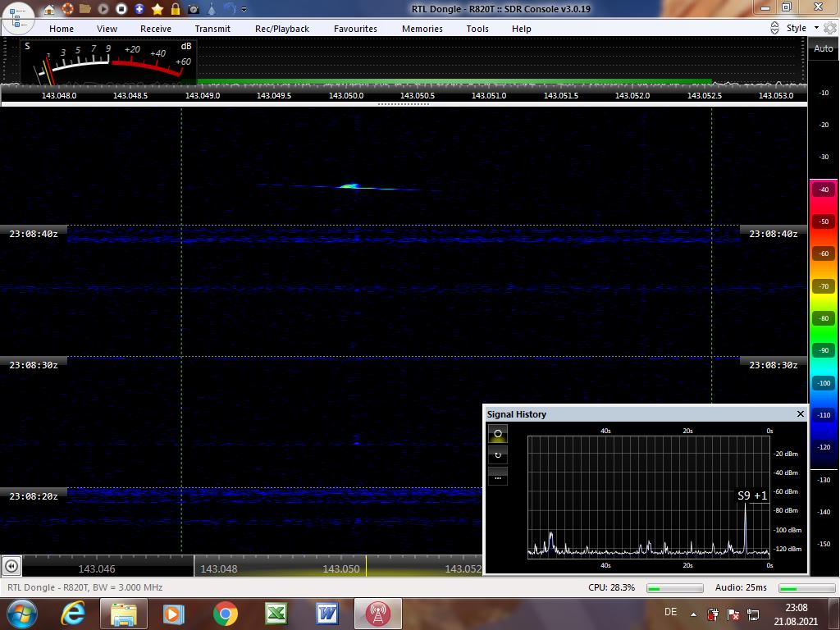Click the left 23:08:30z timestamp marker
The width and height of the screenshot is (840, 630).
point(33,365)
